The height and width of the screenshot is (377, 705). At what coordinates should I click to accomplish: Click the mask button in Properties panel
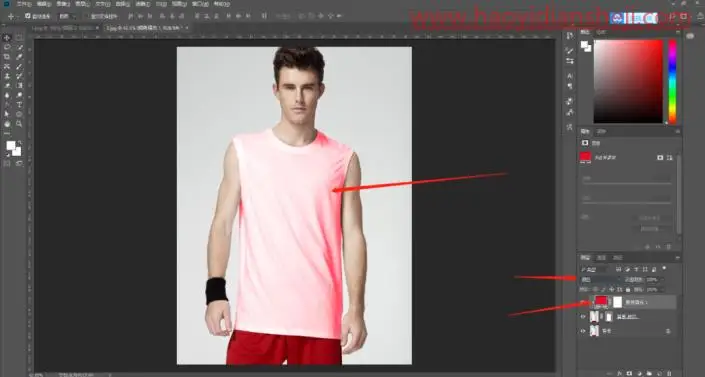pyautogui.click(x=660, y=157)
